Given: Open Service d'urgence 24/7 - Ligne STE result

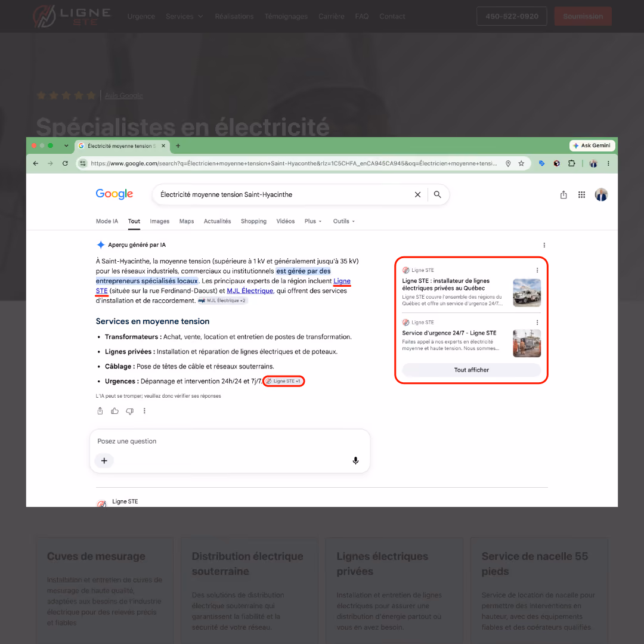Looking at the screenshot, I should point(449,333).
